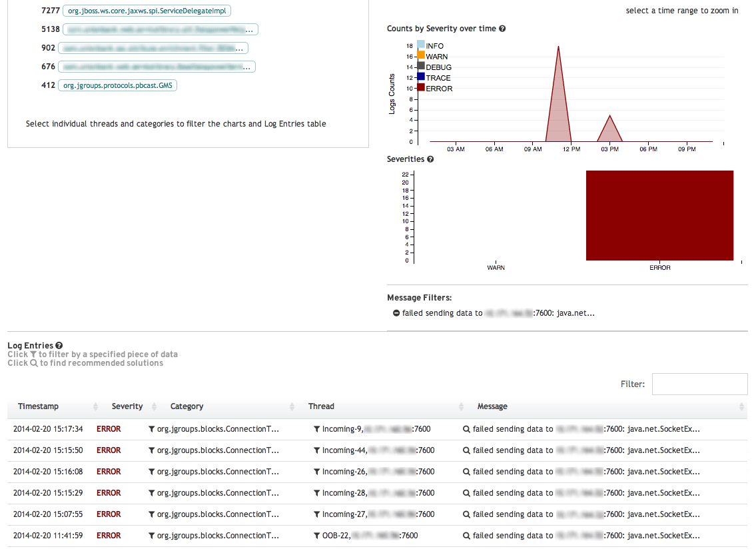Click inside the Filter text box

coord(699,384)
